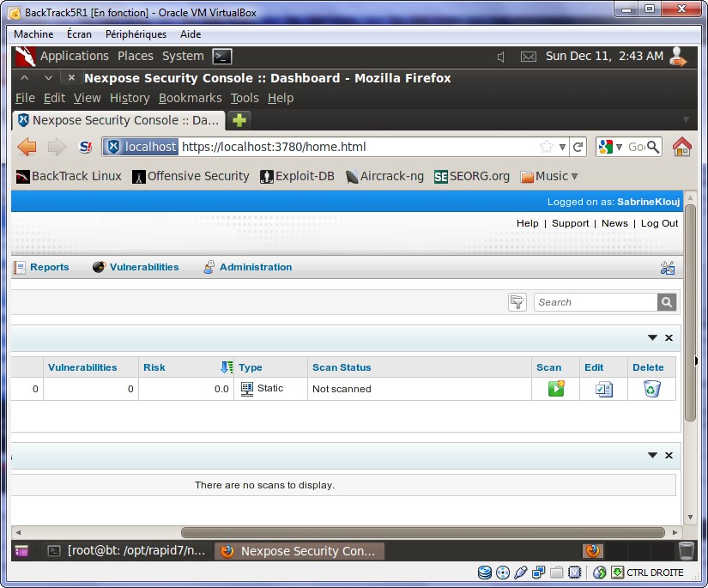This screenshot has height=588, width=708.
Task: Open the Support link
Action: pos(571,223)
